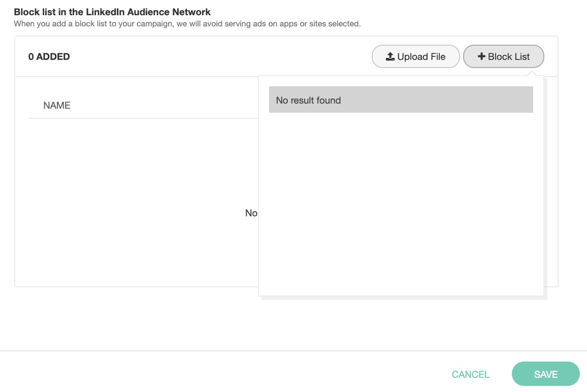Image resolution: width=587 pixels, height=392 pixels.
Task: Click the dropdown pointer caret under Block List
Action: click(x=532, y=74)
